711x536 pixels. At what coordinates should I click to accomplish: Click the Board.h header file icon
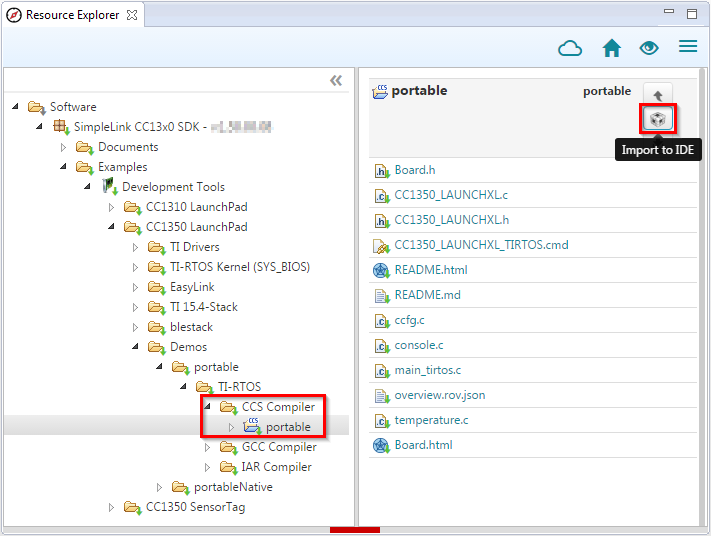click(382, 171)
